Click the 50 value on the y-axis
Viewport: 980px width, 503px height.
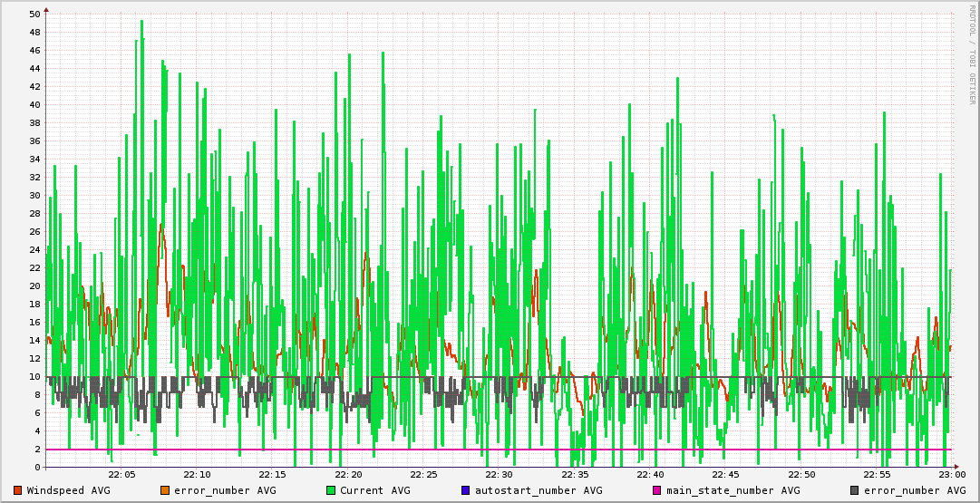point(34,15)
